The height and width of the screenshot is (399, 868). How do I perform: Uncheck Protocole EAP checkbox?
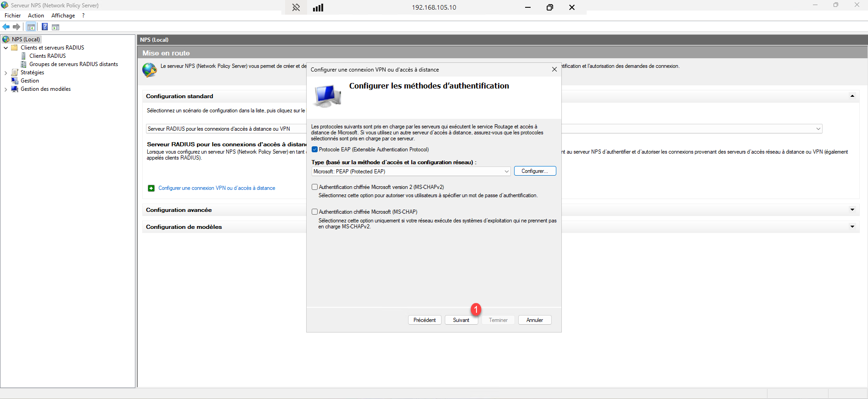[x=314, y=150]
